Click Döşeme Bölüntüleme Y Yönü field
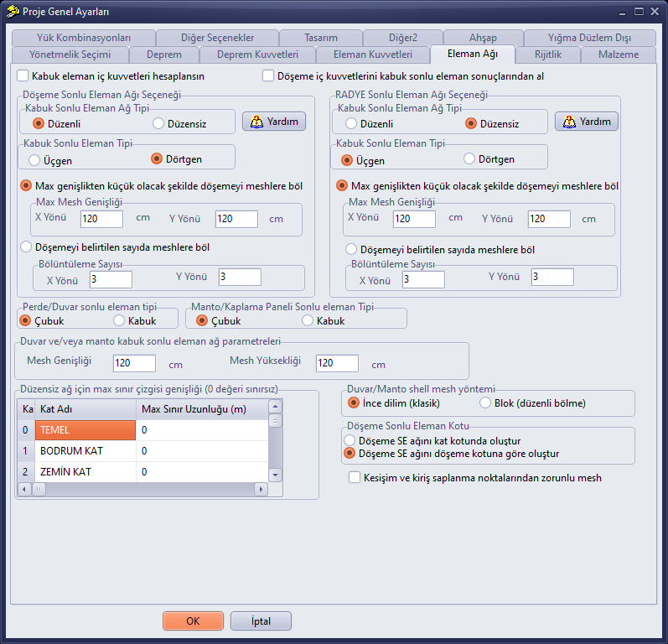Image resolution: width=668 pixels, height=644 pixels. pos(240,277)
